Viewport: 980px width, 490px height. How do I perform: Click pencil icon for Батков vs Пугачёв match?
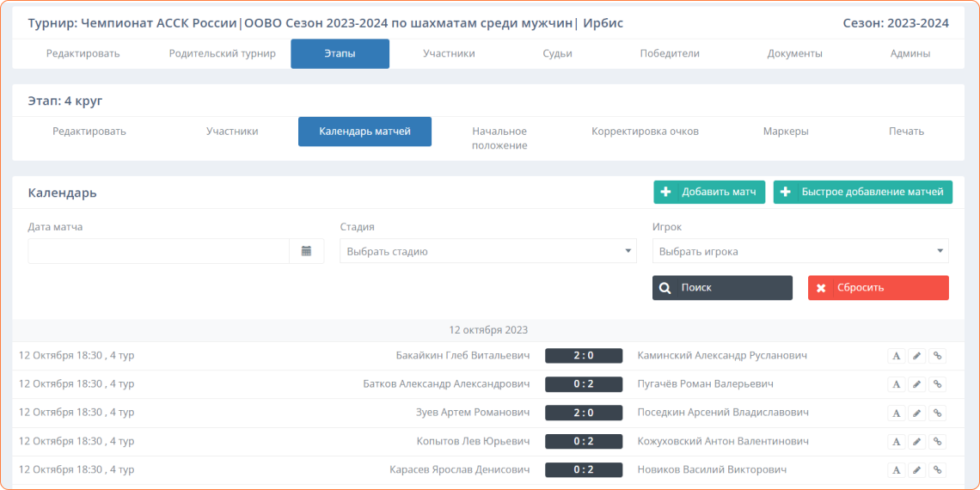coord(916,384)
